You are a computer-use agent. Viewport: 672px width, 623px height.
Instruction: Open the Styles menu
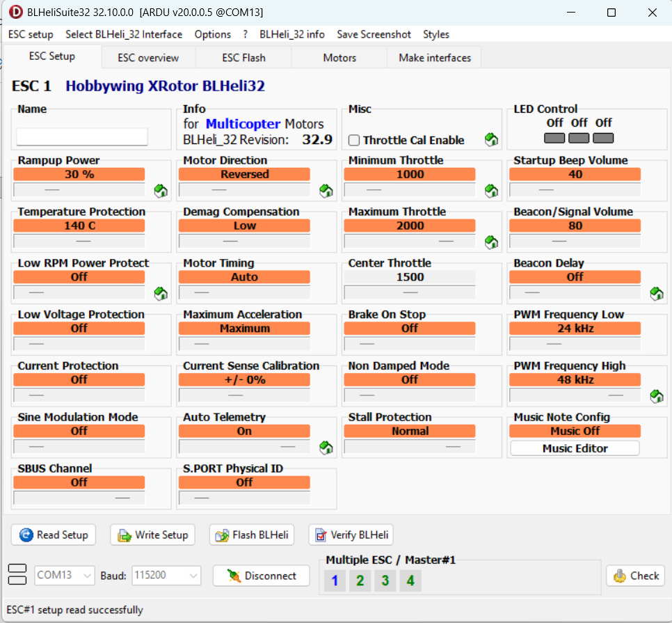pos(436,34)
